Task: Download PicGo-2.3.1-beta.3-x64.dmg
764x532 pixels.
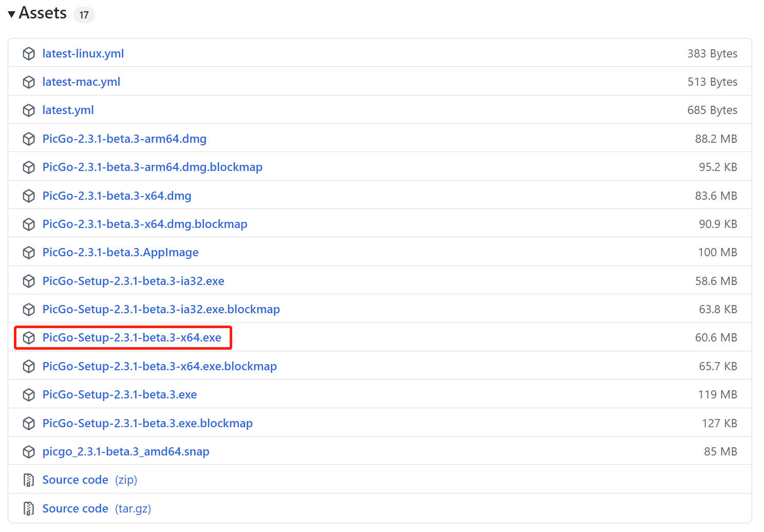Action: click(117, 196)
